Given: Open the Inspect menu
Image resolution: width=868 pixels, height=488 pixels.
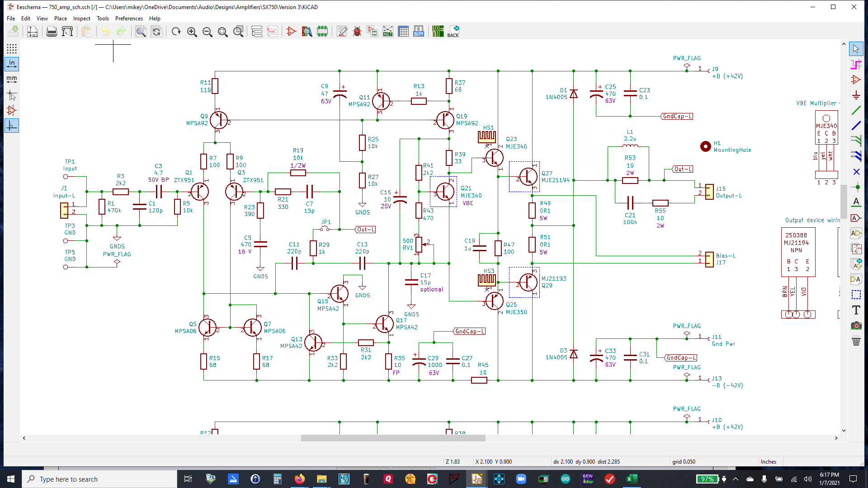Looking at the screenshot, I should 82,19.
